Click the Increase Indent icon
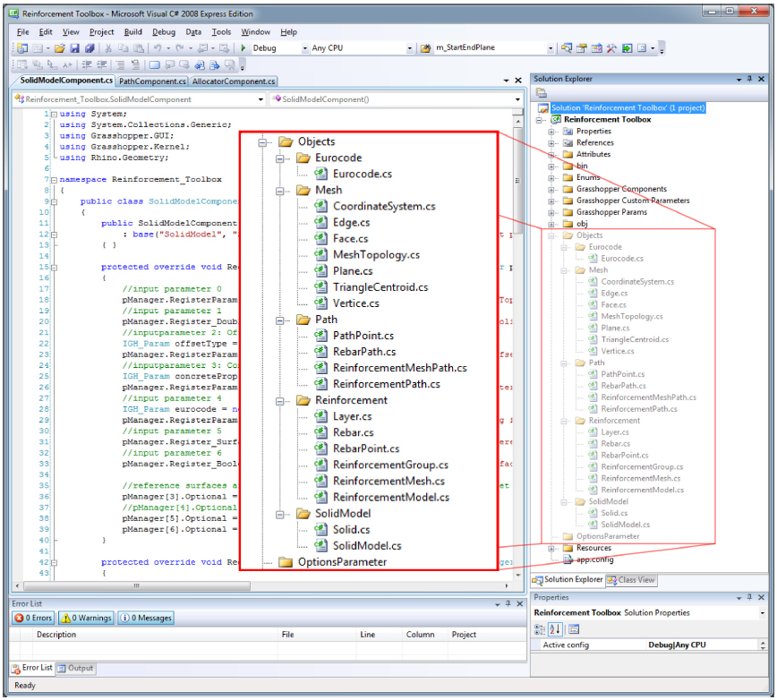 [x=101, y=64]
